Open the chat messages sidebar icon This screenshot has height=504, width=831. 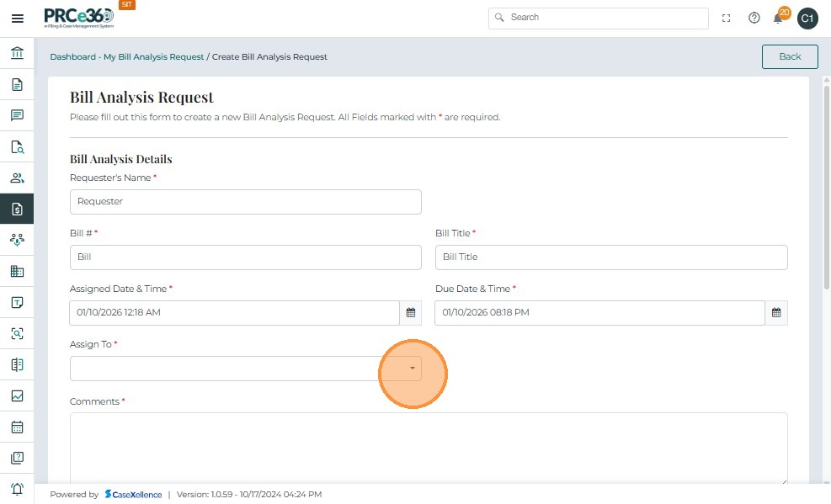click(x=17, y=116)
